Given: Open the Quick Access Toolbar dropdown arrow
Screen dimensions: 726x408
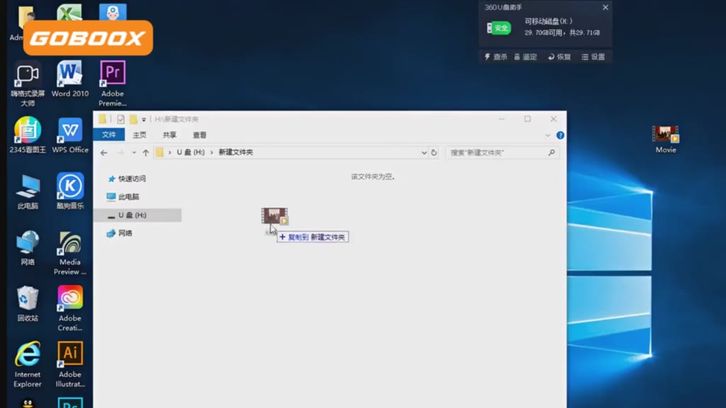Looking at the screenshot, I should pyautogui.click(x=144, y=119).
